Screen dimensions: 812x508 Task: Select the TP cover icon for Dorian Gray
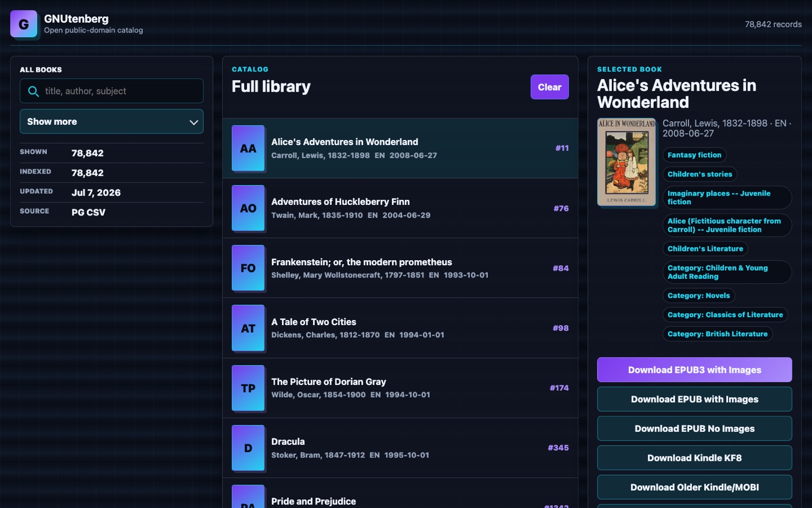(x=248, y=388)
